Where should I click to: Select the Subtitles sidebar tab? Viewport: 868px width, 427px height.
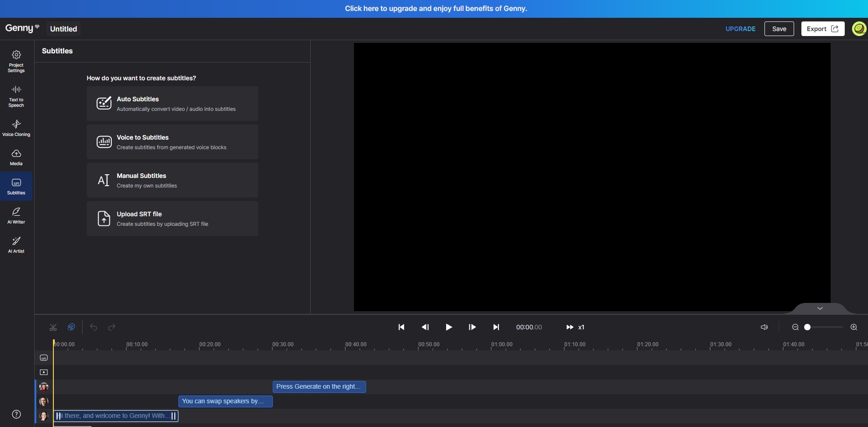16,187
